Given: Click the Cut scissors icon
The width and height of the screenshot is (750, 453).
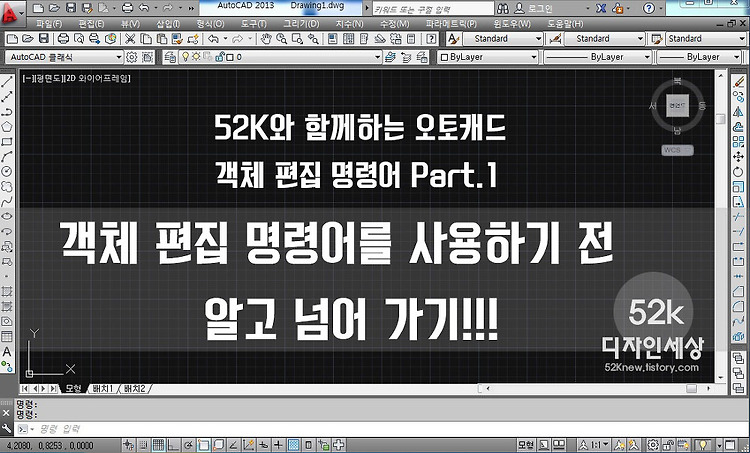Looking at the screenshot, I should click(x=130, y=39).
